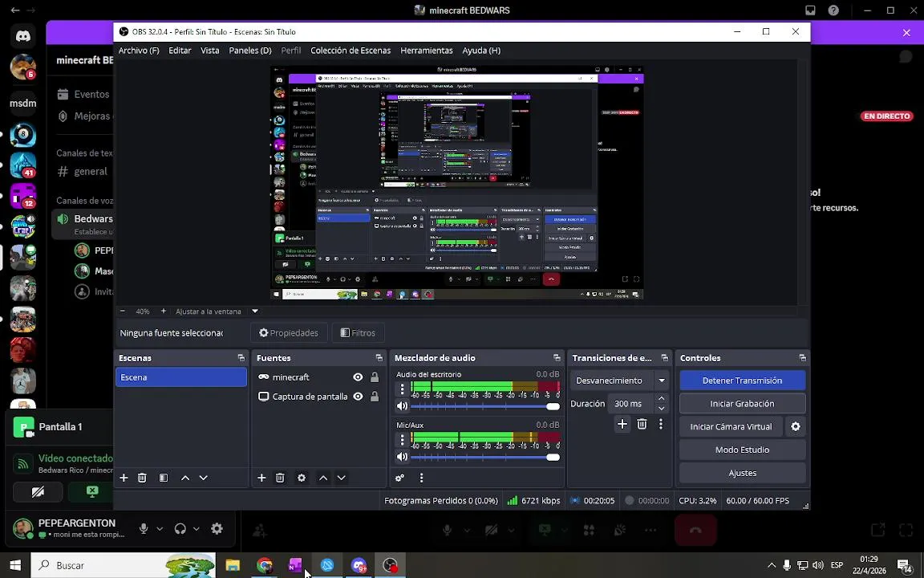Viewport: 924px width, 578px height.
Task: Mute the Mic/Aux speaker
Action: click(x=403, y=457)
